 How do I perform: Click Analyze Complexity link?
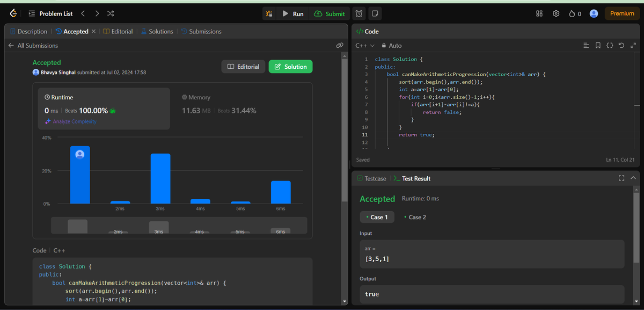70,121
